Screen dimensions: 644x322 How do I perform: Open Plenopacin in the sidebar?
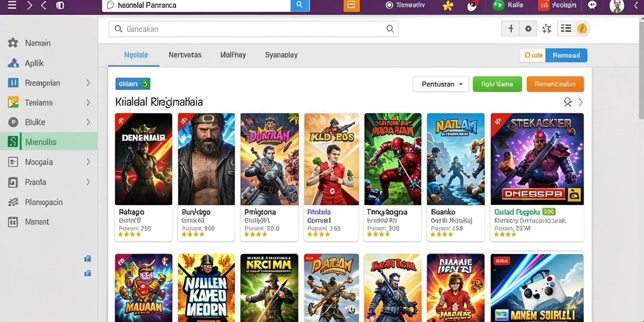(43, 202)
